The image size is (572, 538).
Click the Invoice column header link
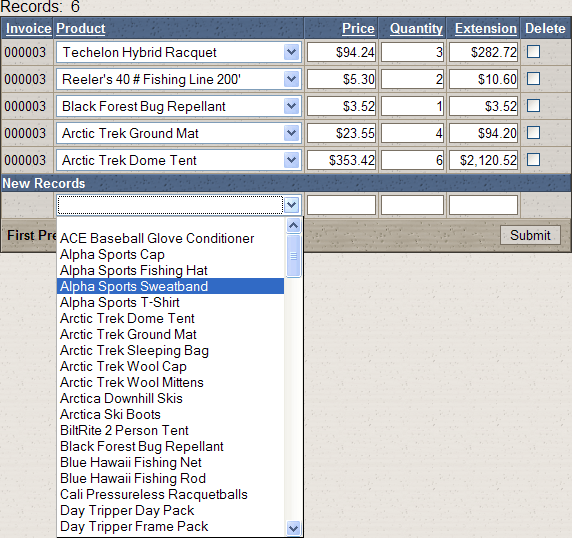[x=29, y=28]
